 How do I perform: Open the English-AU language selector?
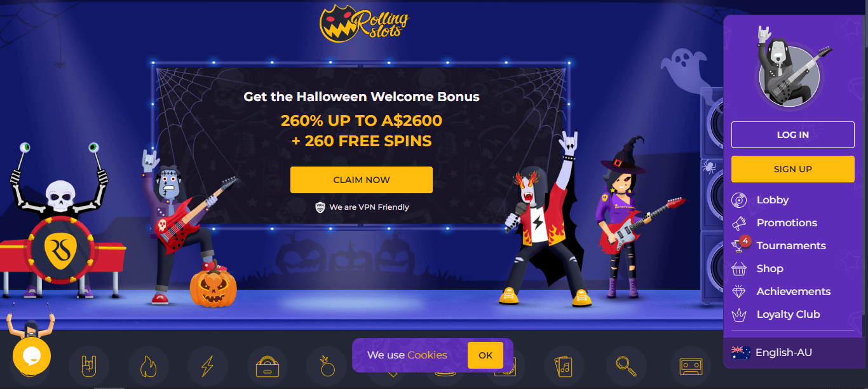click(x=771, y=352)
